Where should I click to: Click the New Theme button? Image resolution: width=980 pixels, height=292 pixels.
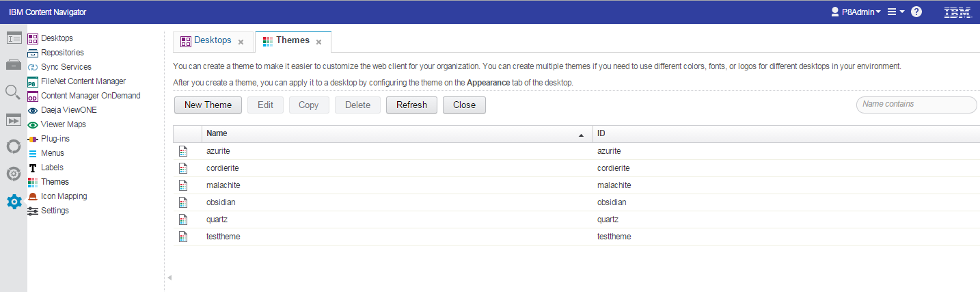pyautogui.click(x=208, y=105)
